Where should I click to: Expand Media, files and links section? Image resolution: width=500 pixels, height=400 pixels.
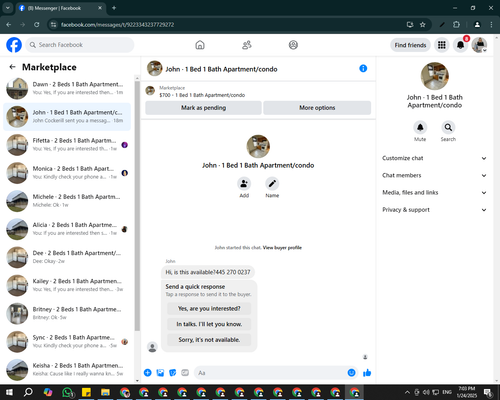click(434, 193)
